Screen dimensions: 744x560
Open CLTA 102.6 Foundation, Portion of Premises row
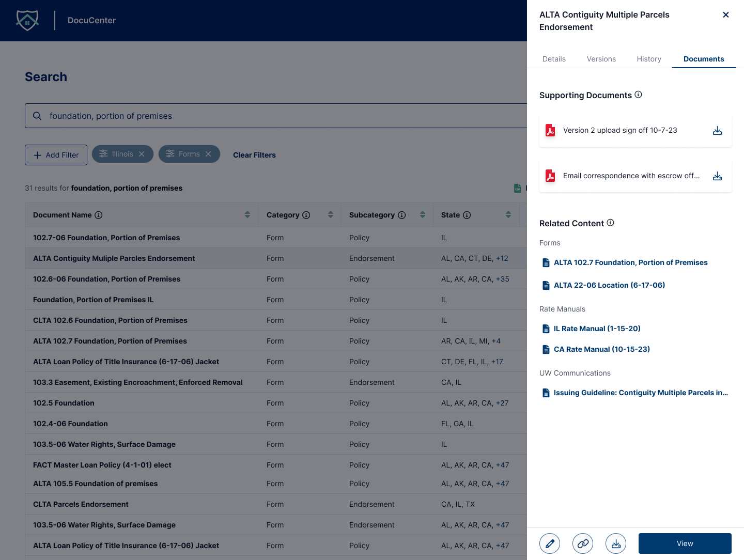276,320
